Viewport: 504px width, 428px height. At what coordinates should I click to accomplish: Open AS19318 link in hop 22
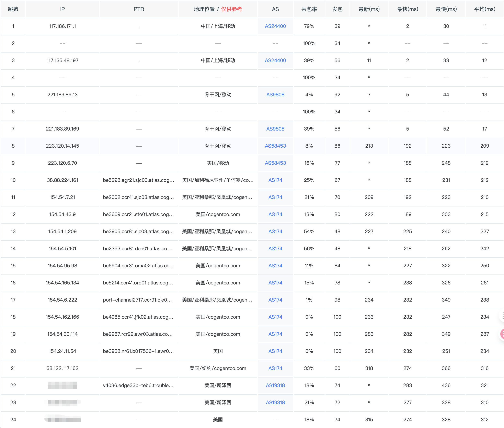275,385
